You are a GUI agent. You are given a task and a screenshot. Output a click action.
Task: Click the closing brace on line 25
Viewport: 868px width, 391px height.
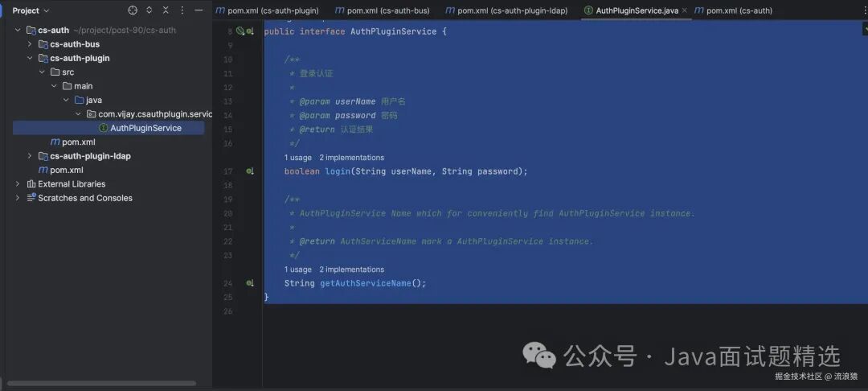266,297
